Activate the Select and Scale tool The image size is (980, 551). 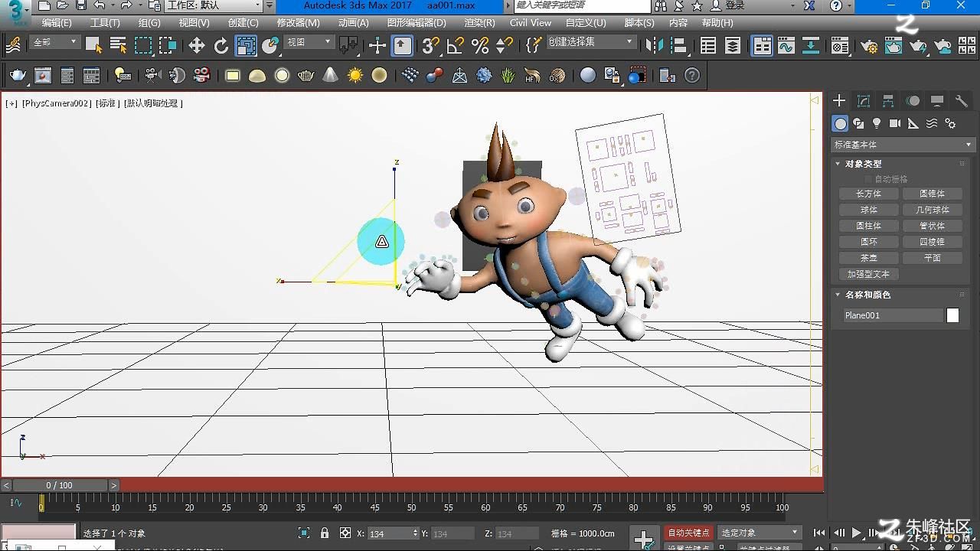[x=246, y=45]
